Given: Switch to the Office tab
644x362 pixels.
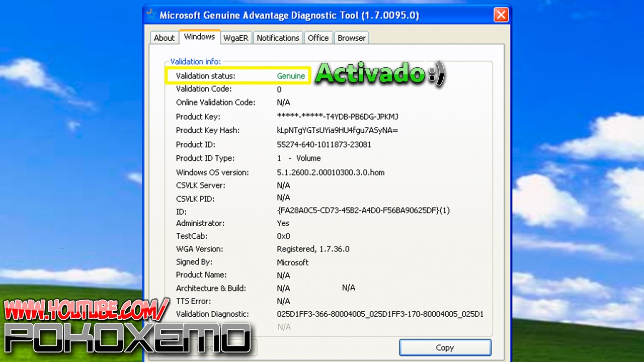Looking at the screenshot, I should pos(318,38).
